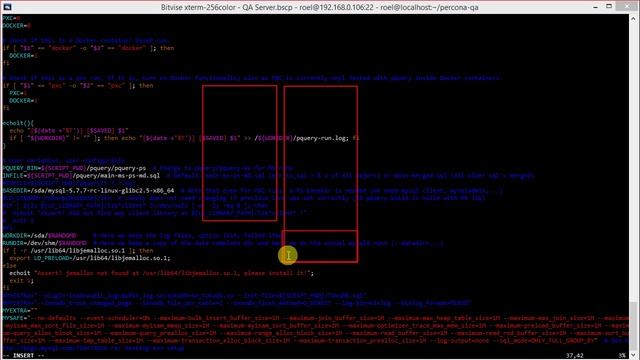Click the 'echoit "Assert! jemalloc not found' line

coord(162,273)
